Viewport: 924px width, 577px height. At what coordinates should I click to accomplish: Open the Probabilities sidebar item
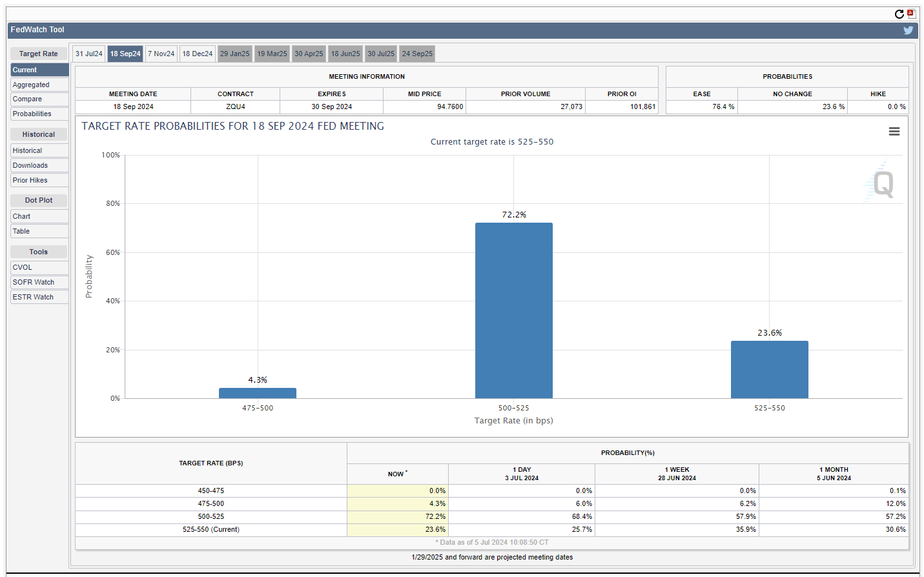[x=39, y=114]
